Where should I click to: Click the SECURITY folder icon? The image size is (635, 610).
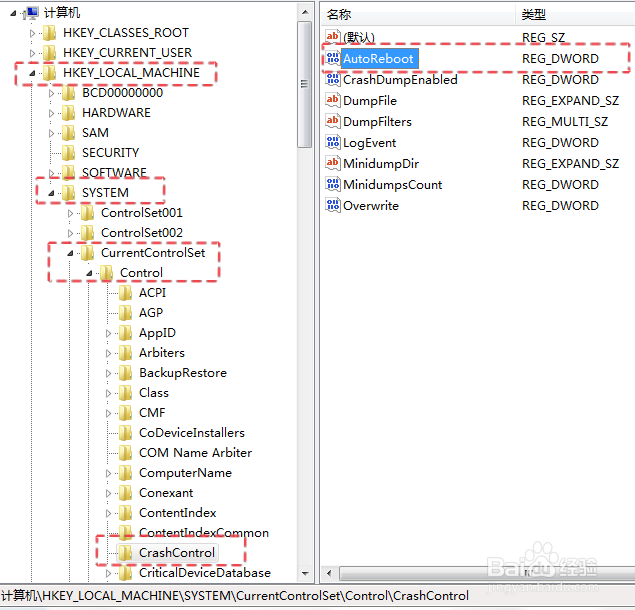pyautogui.click(x=68, y=153)
